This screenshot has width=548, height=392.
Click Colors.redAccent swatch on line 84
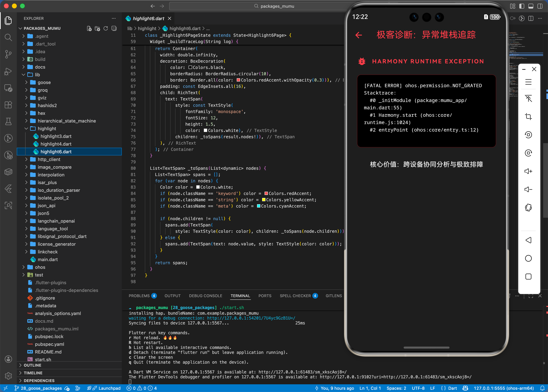pyautogui.click(x=266, y=193)
